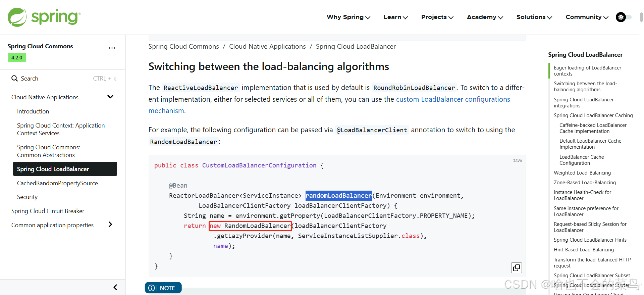Jump to Spring Cloud LoadBalancer Hints

[590, 240]
